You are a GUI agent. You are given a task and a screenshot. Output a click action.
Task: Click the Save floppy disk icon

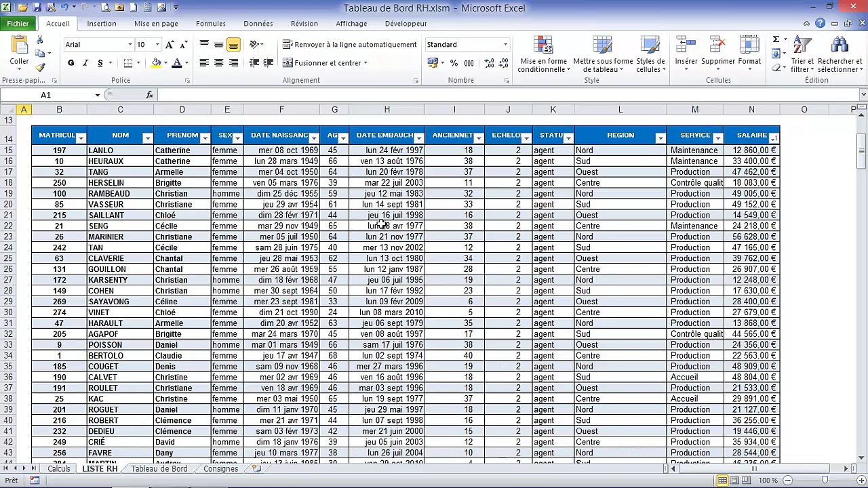(37, 7)
